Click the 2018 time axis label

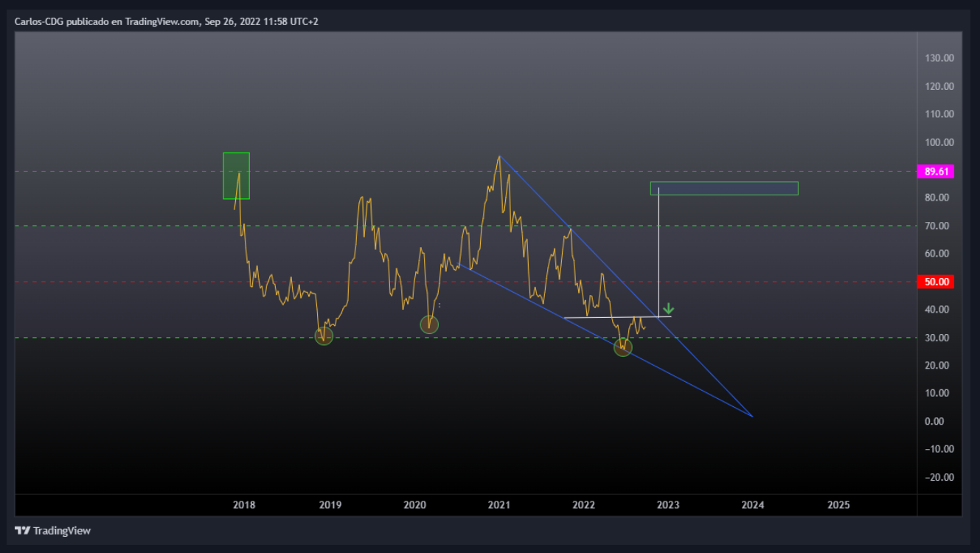[x=244, y=505]
